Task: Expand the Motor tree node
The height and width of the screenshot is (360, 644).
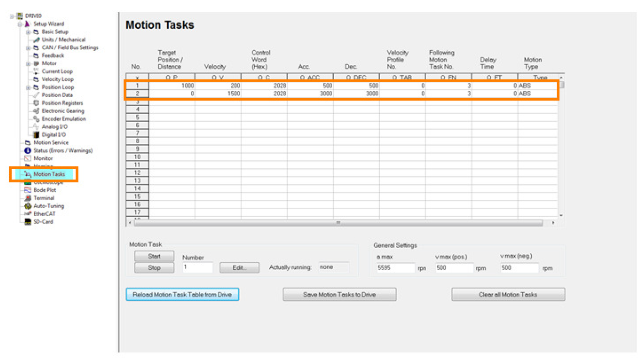Action: [28, 63]
